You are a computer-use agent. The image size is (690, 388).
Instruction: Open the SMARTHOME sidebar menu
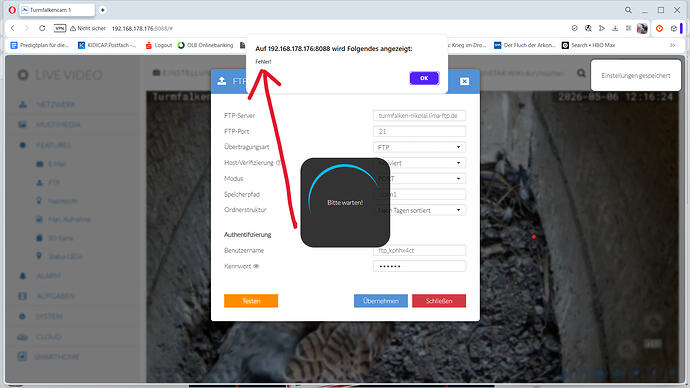(x=57, y=357)
